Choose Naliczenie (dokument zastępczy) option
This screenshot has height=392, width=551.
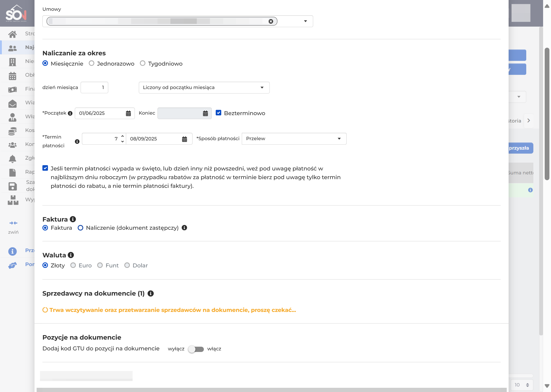[x=81, y=228]
